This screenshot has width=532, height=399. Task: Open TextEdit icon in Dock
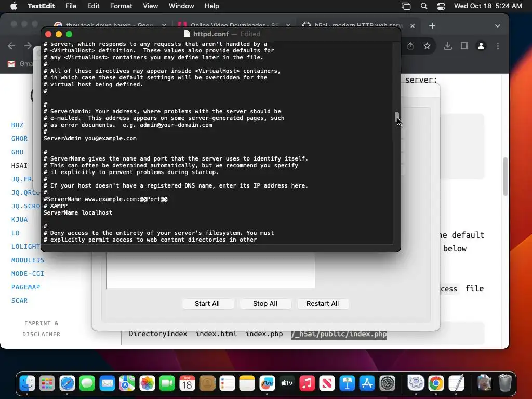point(456,383)
